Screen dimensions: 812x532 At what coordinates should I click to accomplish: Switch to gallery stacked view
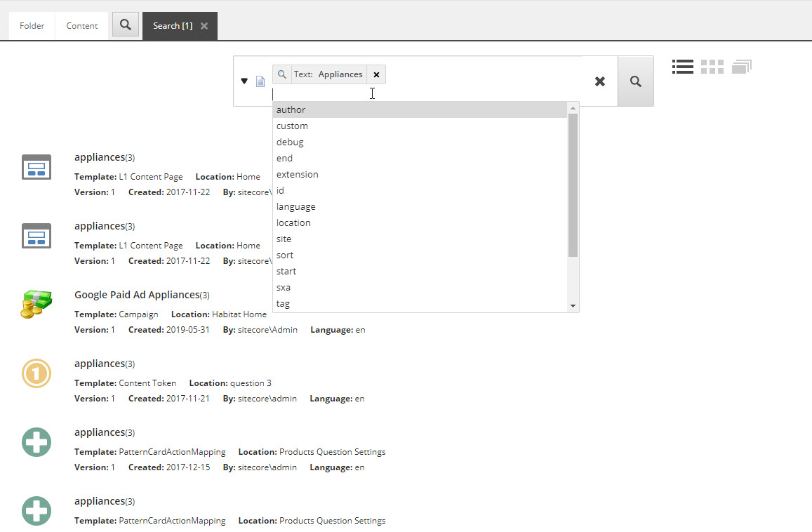[742, 67]
